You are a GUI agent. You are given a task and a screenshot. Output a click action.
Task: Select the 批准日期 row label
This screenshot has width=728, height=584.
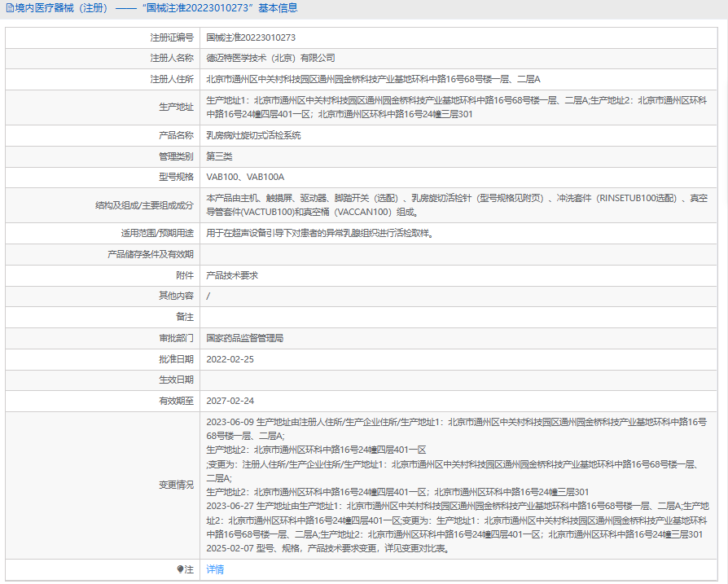176,359
